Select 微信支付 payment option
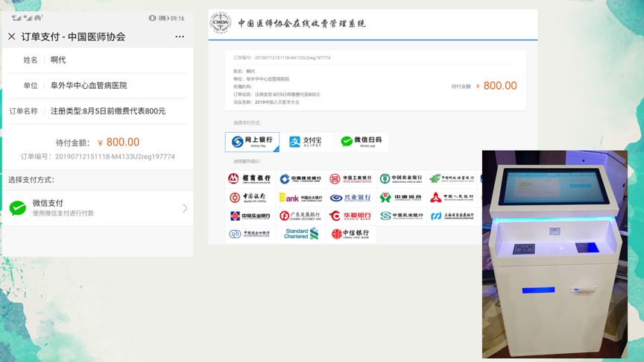Image resolution: width=644 pixels, height=362 pixels. 98,207
